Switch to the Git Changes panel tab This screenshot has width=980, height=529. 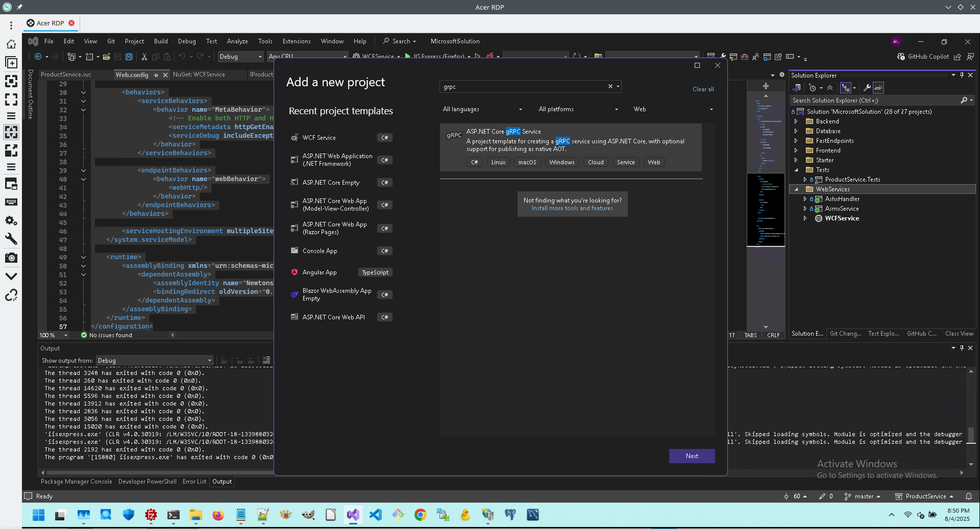pos(846,334)
